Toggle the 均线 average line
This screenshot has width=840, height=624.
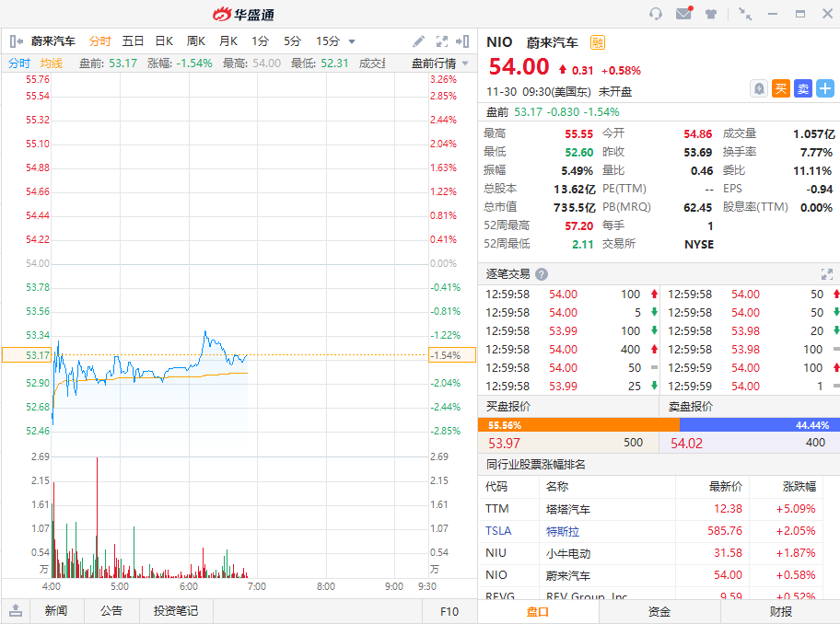pyautogui.click(x=52, y=64)
